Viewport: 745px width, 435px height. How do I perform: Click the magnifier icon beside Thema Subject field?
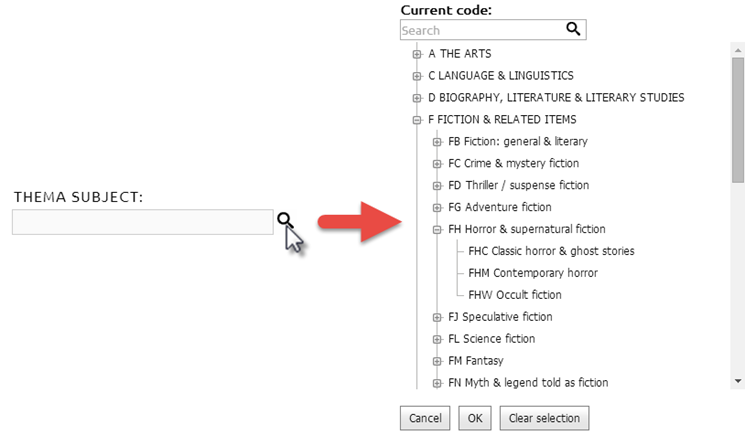[285, 220]
